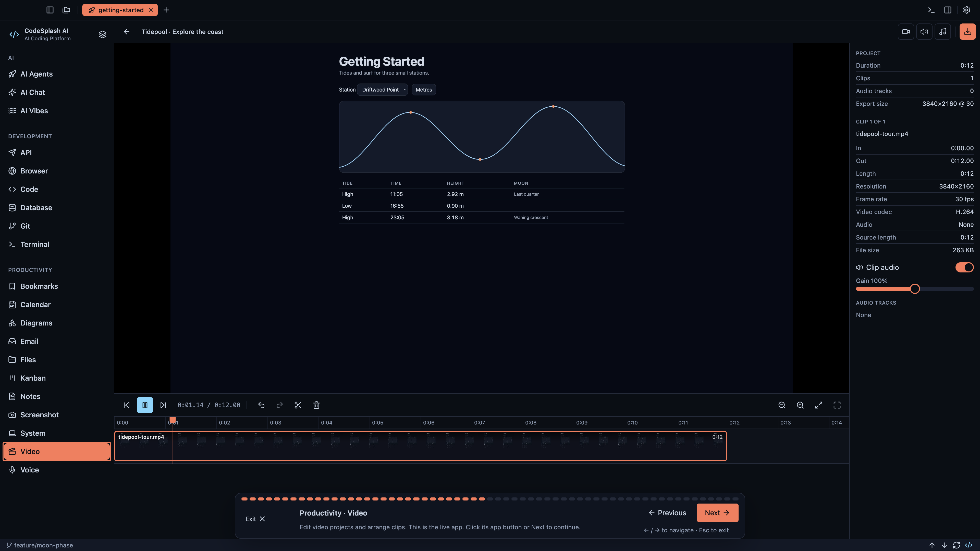Delete clip with the trash icon

(316, 405)
